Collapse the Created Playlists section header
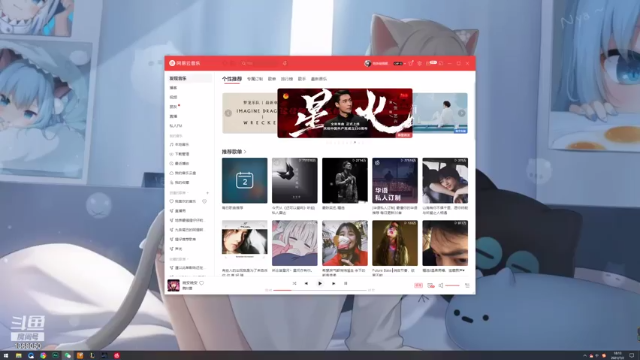Viewport: 640px width, 360px height. tap(179, 193)
